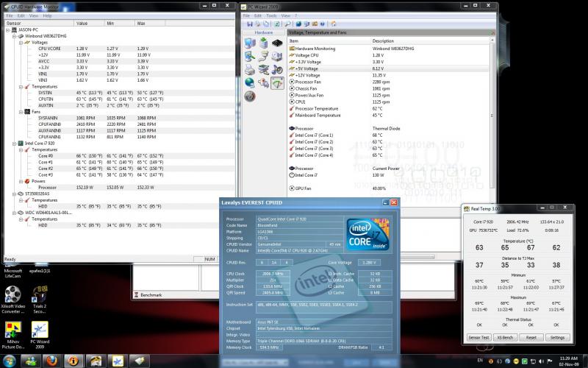Click the magnifier search icon in PC Wizard toolbar

(x=287, y=24)
